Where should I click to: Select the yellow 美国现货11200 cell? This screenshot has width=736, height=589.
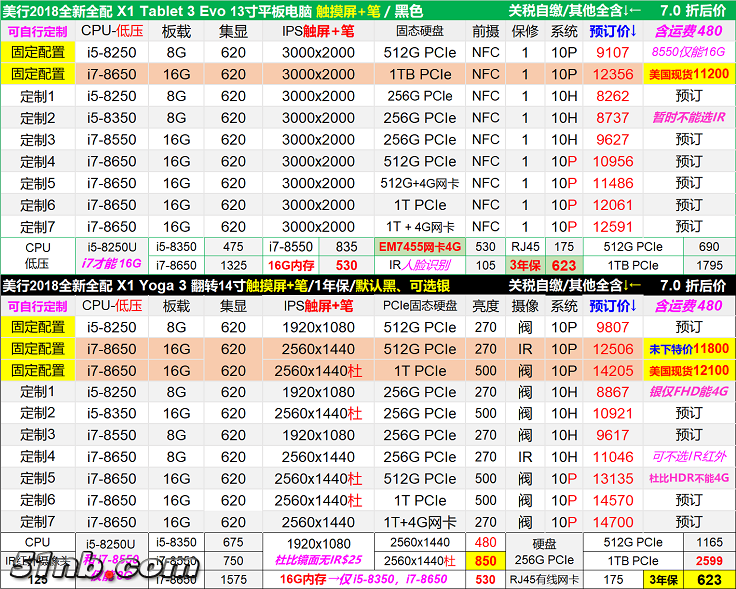click(x=688, y=74)
